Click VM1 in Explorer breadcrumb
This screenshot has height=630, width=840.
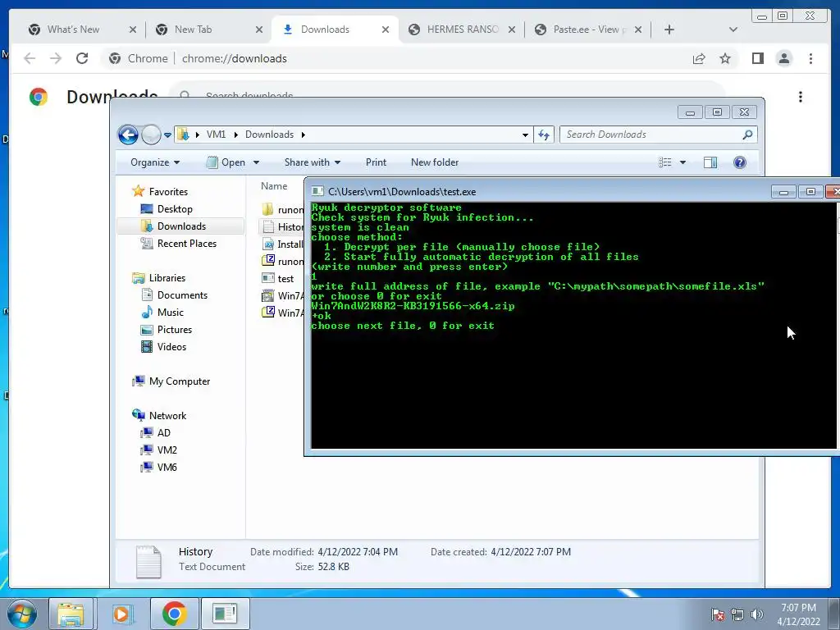[216, 135]
